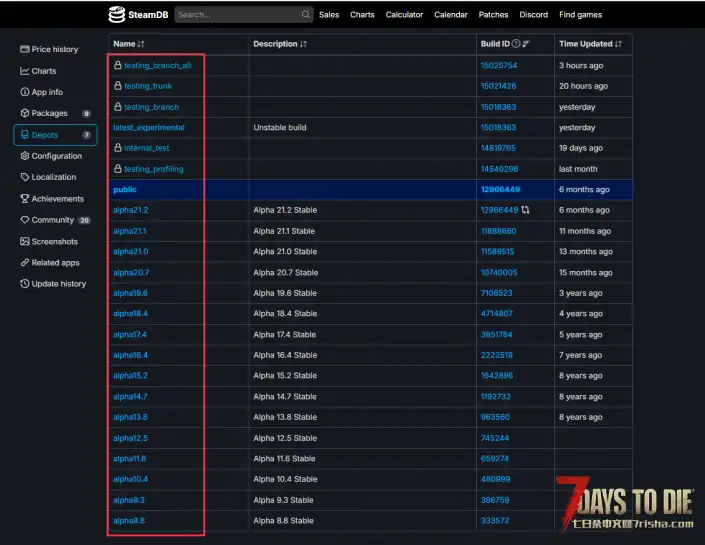The image size is (705, 545).
Task: Open build ID 14819765 link
Action: click(498, 148)
